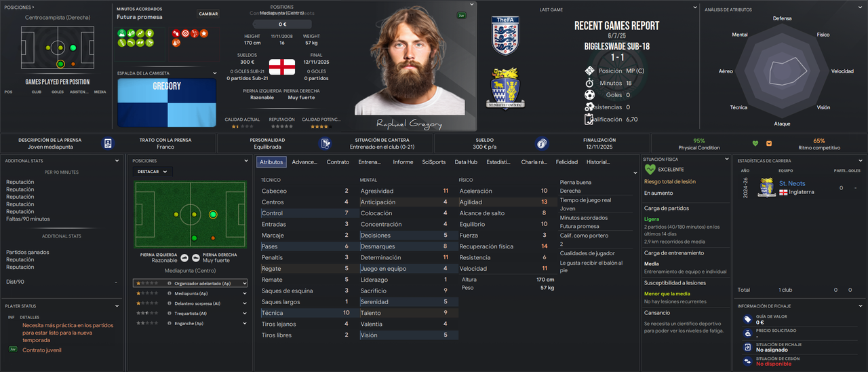This screenshot has width=868, height=372.
Task: Open the SciSports tab
Action: [434, 162]
